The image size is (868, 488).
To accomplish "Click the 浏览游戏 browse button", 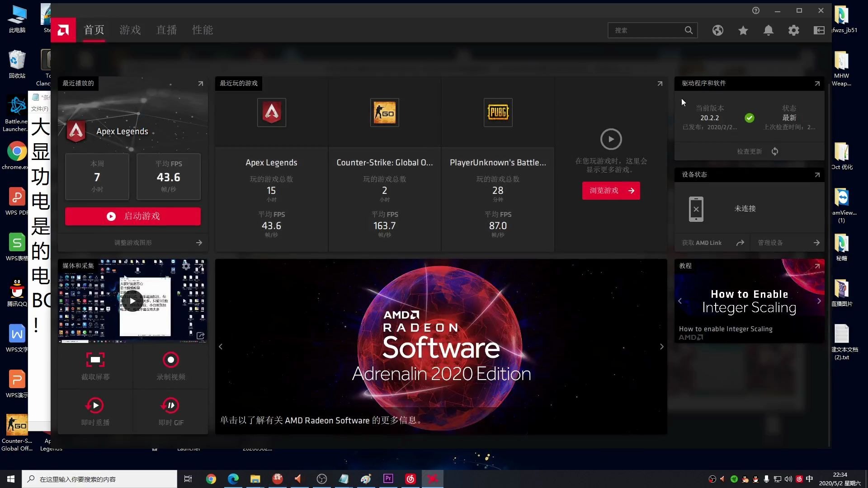I will click(611, 191).
